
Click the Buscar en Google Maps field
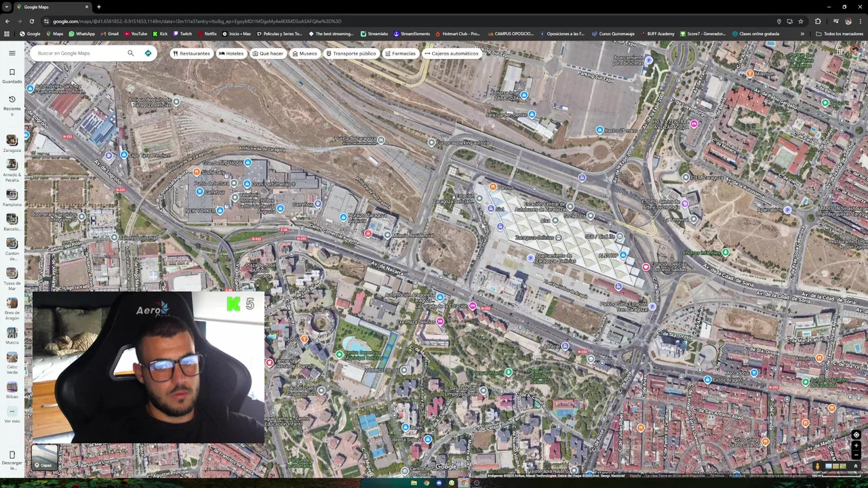(x=80, y=53)
